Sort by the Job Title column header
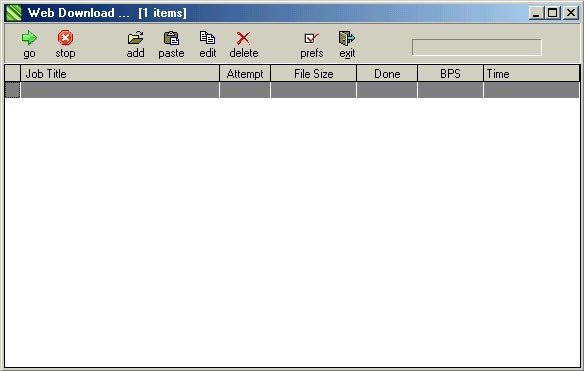584x371 pixels. click(x=120, y=74)
